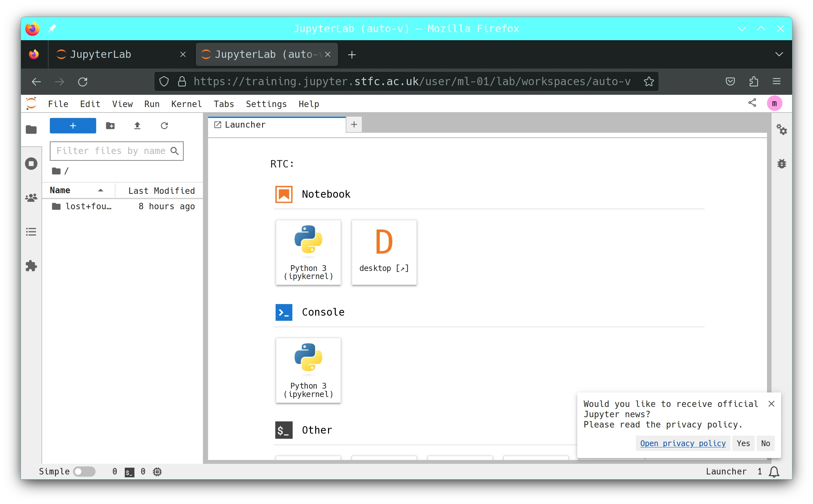813x504 pixels.
Task: Open the Extension Manager puzzle icon
Action: [x=31, y=266]
